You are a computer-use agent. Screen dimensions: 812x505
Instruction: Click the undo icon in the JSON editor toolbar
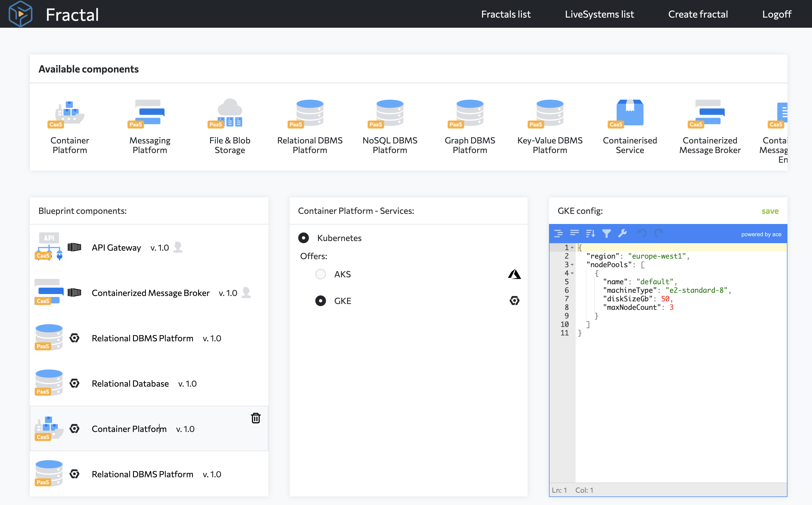pos(642,233)
